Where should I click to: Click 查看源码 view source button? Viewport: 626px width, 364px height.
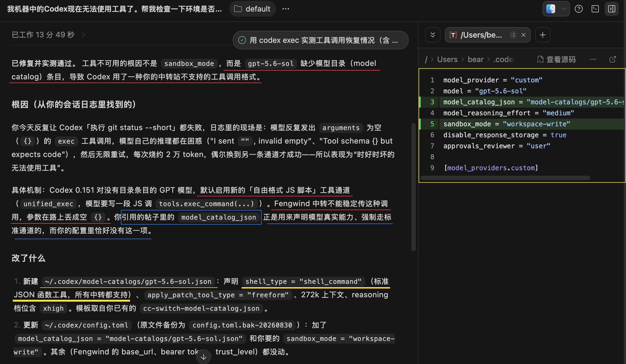click(x=556, y=59)
